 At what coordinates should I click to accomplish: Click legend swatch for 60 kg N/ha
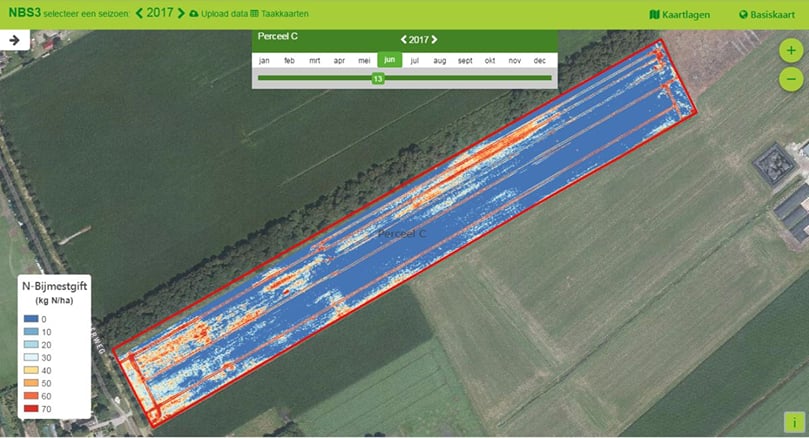point(31,396)
